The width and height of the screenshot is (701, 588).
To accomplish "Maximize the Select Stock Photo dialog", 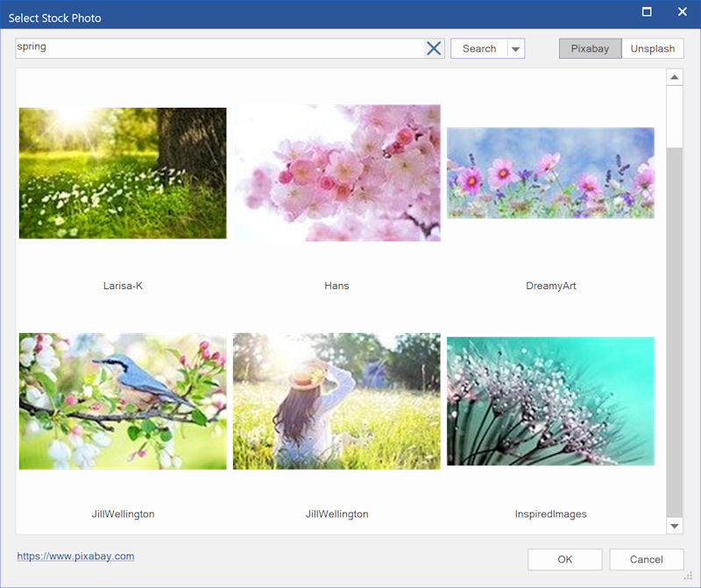I will (x=647, y=11).
